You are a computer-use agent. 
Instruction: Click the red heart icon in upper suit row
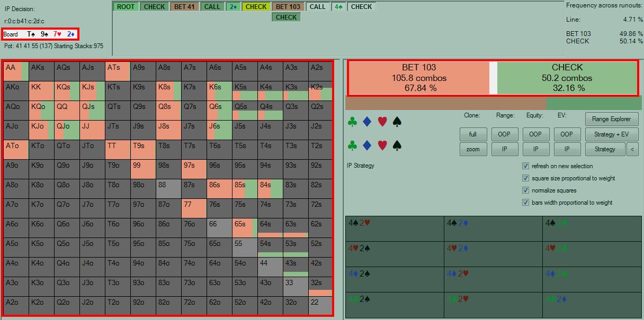pyautogui.click(x=382, y=122)
